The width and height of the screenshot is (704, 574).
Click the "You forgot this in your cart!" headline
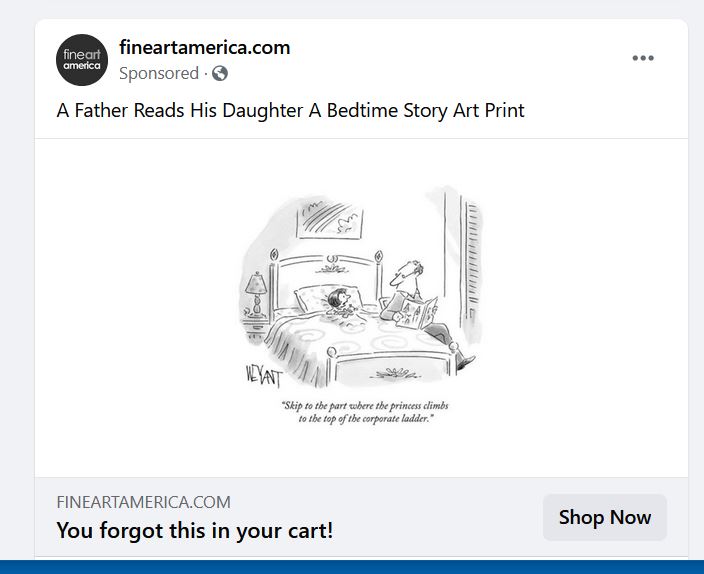[194, 530]
